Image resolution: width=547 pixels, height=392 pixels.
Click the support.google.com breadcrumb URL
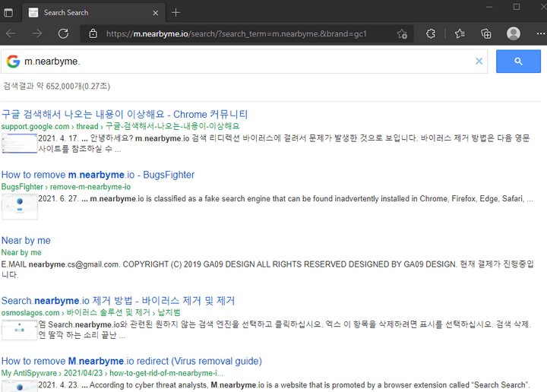[x=120, y=126]
